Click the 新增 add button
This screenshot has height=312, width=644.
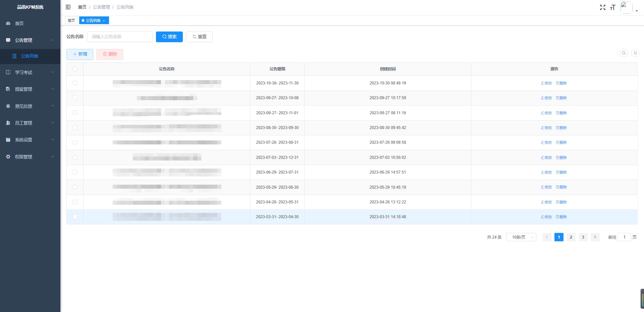pyautogui.click(x=80, y=54)
